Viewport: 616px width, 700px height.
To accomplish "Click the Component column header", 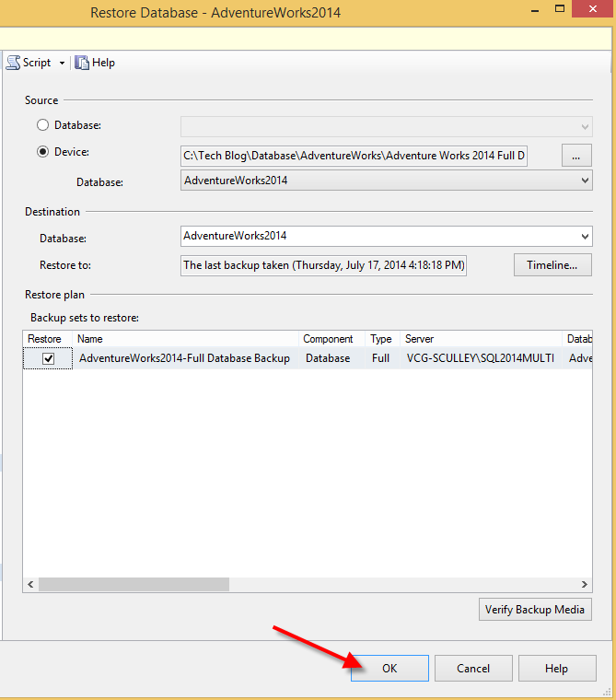I will click(x=331, y=339).
